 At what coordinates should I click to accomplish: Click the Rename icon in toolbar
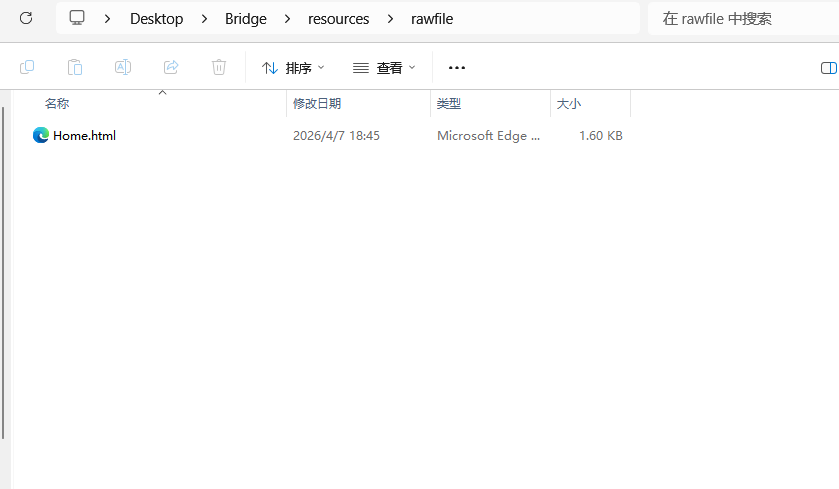point(123,67)
